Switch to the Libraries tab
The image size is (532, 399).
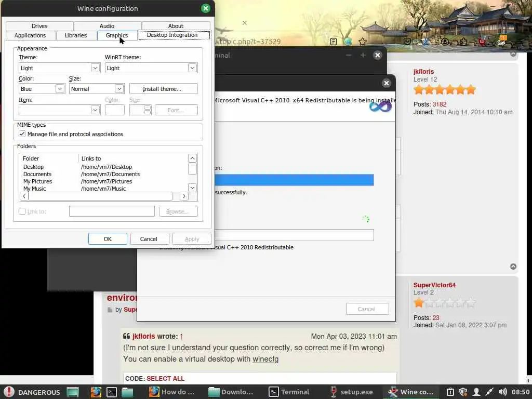coord(76,35)
